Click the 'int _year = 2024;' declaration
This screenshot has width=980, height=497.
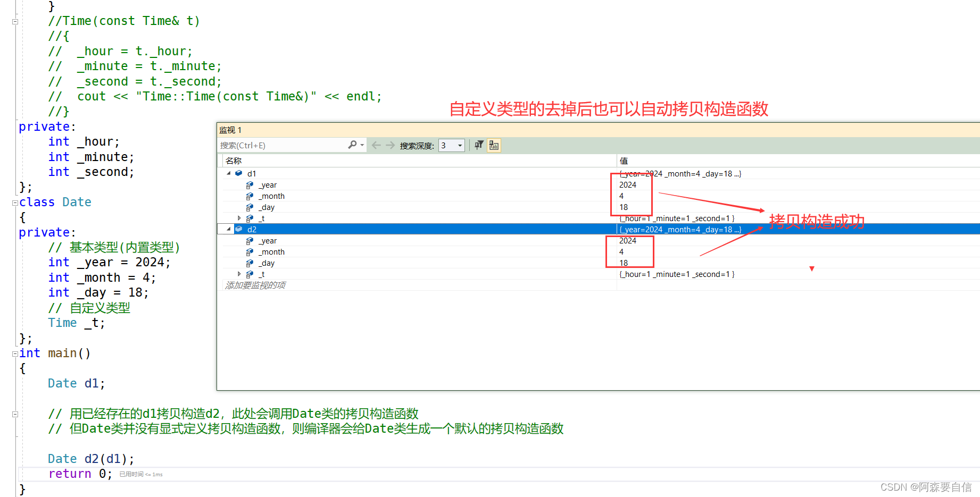click(x=109, y=263)
